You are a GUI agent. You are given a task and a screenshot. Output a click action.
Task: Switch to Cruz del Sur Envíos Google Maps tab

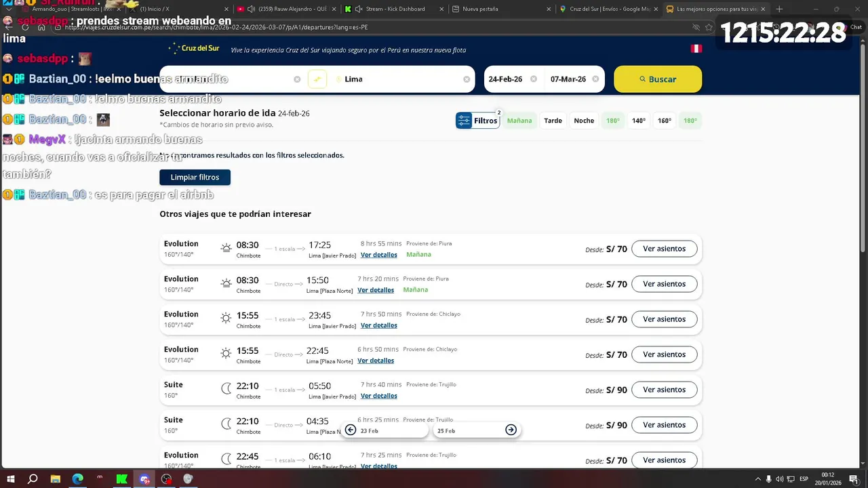pos(606,9)
